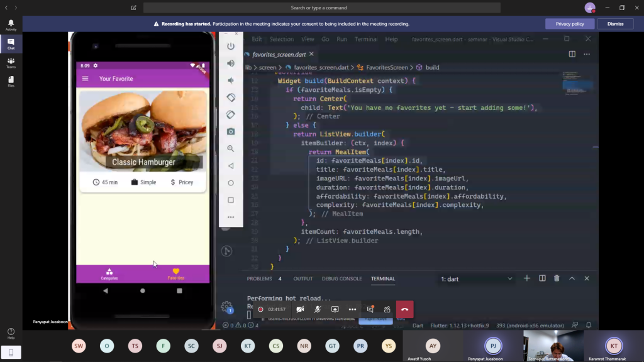Image resolution: width=644 pixels, height=362 pixels.
Task: Hang up the call
Action: (404, 309)
